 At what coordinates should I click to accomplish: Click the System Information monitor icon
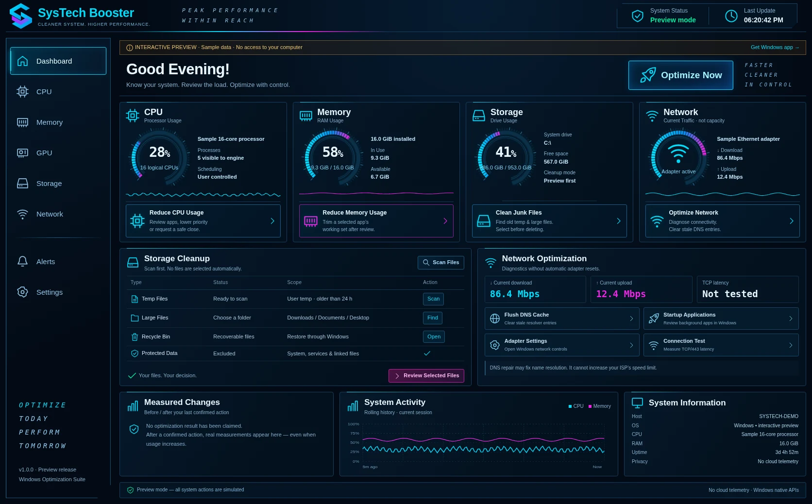[x=637, y=403]
